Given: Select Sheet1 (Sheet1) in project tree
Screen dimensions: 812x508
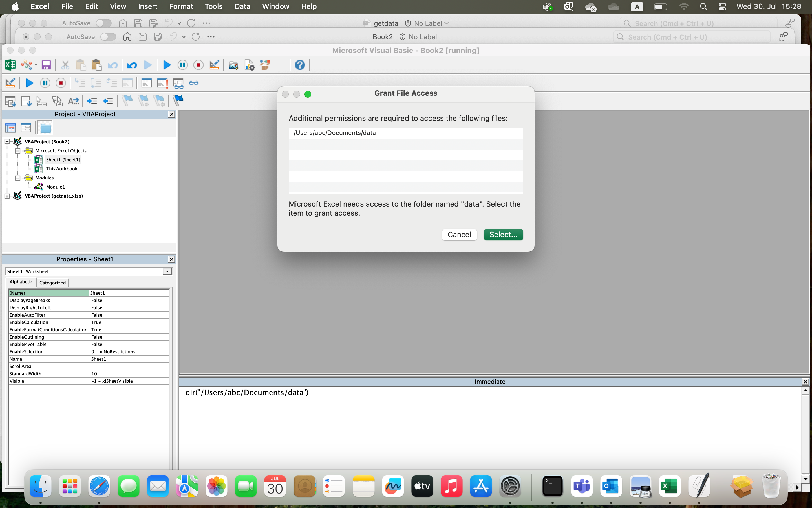Looking at the screenshot, I should click(63, 159).
